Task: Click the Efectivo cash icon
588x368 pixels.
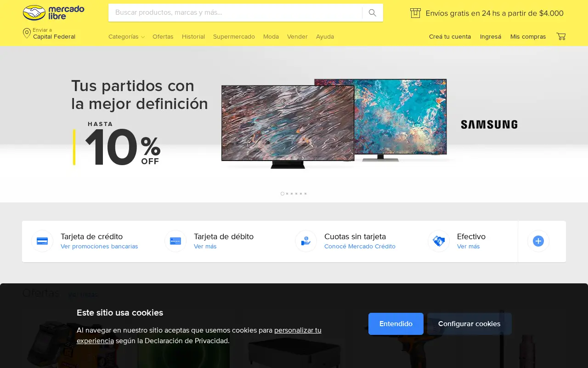Action: coord(439,241)
